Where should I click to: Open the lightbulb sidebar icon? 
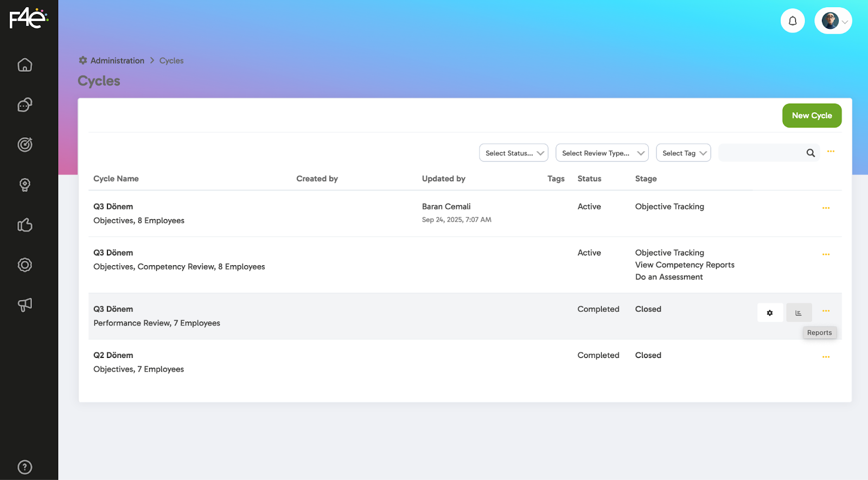tap(25, 185)
